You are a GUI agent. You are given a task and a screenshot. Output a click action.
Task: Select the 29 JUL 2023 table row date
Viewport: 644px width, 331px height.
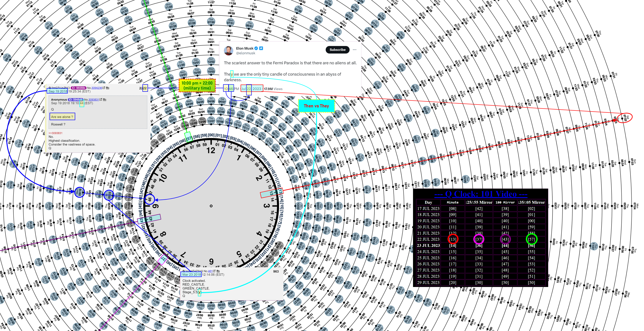428,282
